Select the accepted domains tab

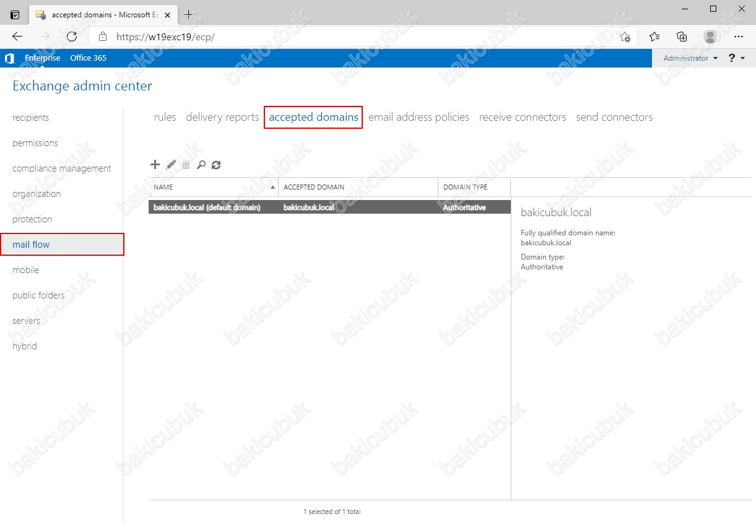click(x=313, y=117)
